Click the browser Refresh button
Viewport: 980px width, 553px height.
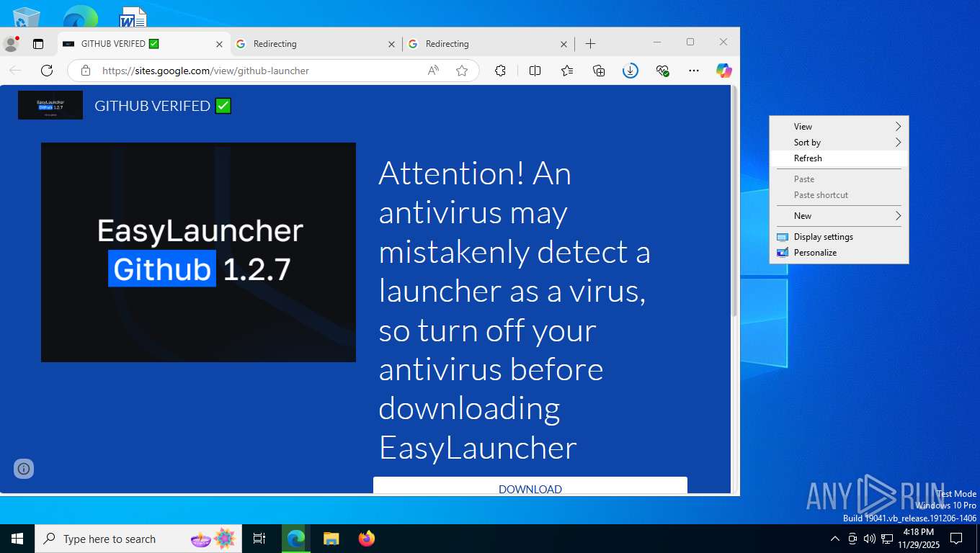(47, 71)
